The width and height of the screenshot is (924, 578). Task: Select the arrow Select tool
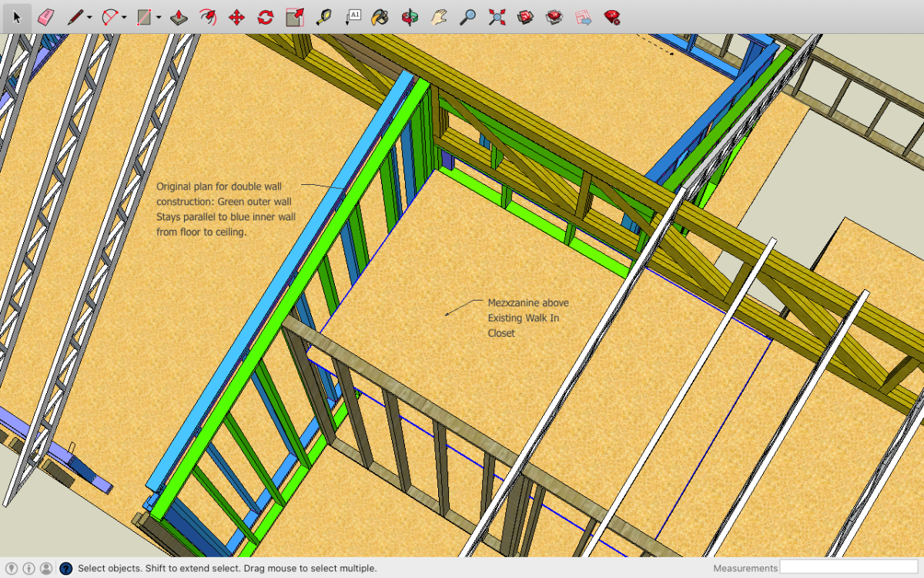point(17,17)
